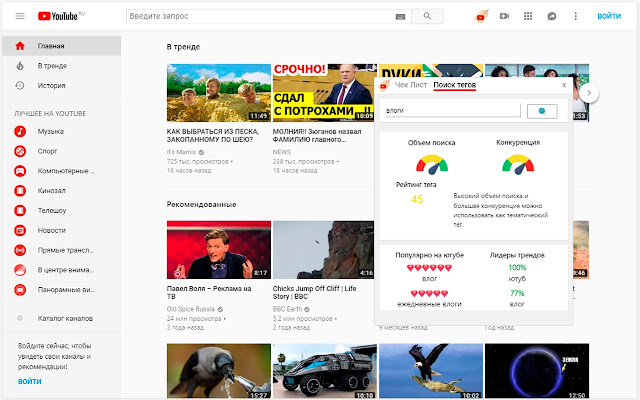This screenshot has height=400, width=640.
Task: Open the Новости icon
Action: pos(20,230)
